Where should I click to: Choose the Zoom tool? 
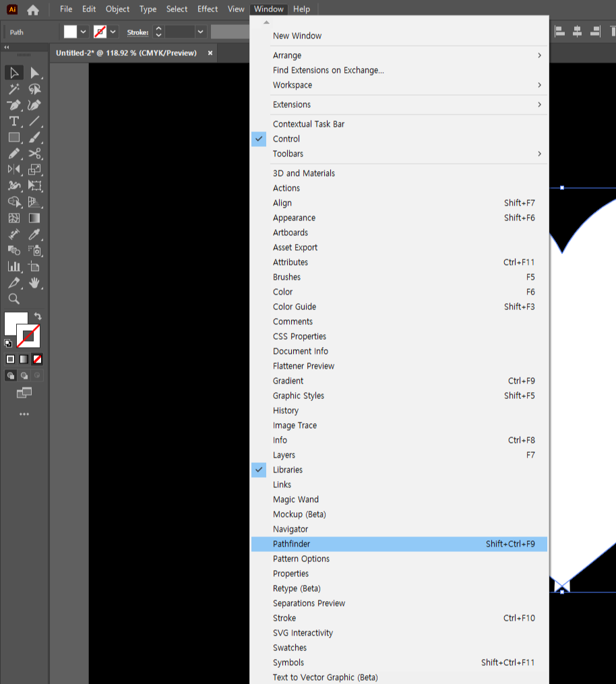[14, 299]
